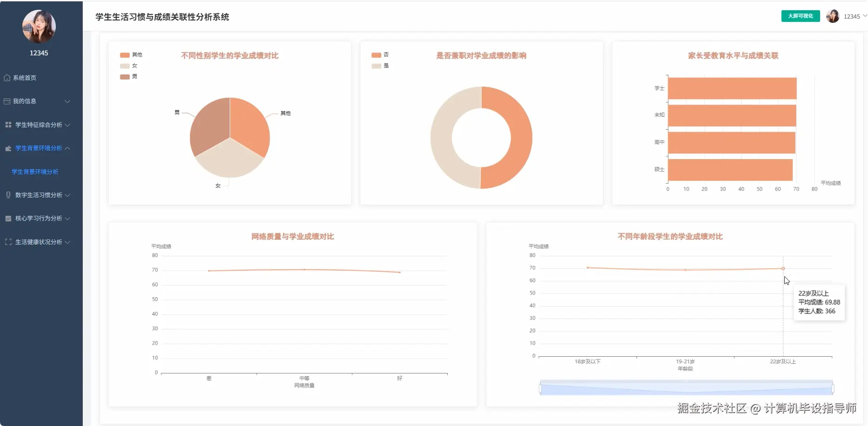Click the 女 slice of the pie chart
The width and height of the screenshot is (868, 426).
[x=229, y=160]
